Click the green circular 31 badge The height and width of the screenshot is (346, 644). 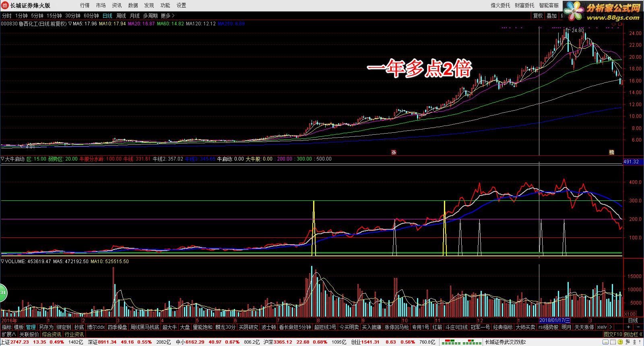(x=2, y=292)
